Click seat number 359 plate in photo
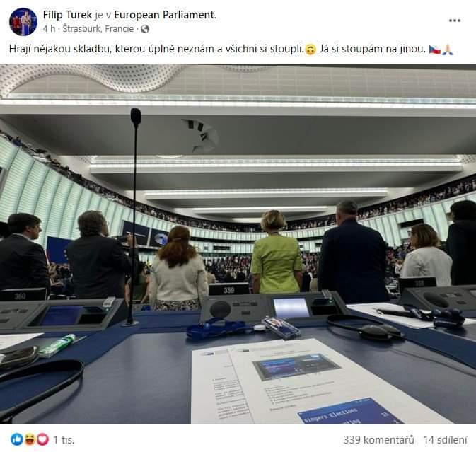 (229, 290)
